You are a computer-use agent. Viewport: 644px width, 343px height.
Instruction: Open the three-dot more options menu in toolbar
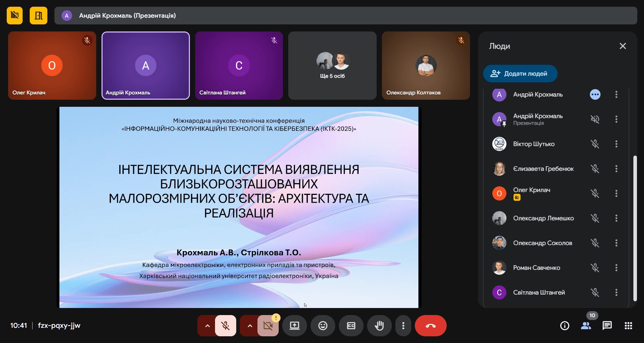click(x=403, y=326)
